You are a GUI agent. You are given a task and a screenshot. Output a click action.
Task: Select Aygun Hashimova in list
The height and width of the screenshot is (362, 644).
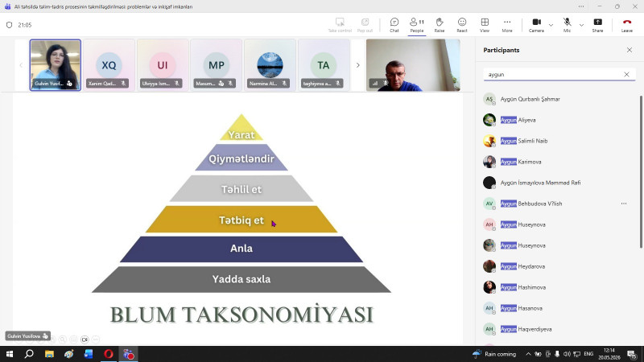tap(559, 287)
